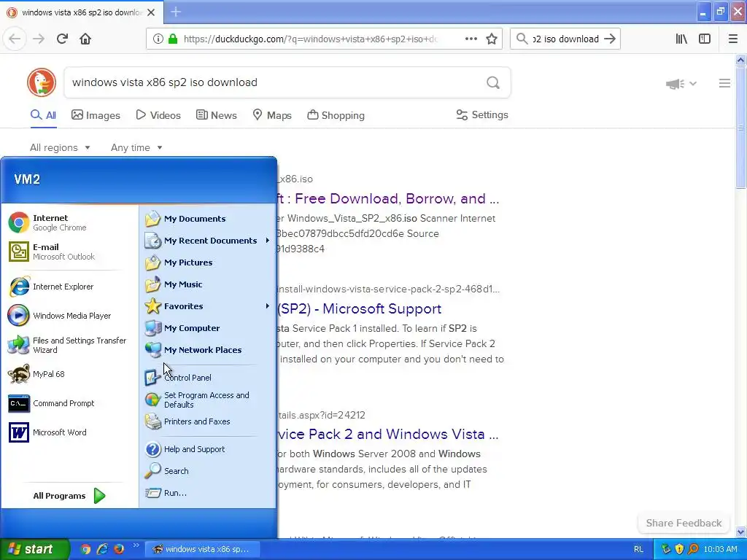Open DuckDuckGo side hamburger menu

pos(724,83)
